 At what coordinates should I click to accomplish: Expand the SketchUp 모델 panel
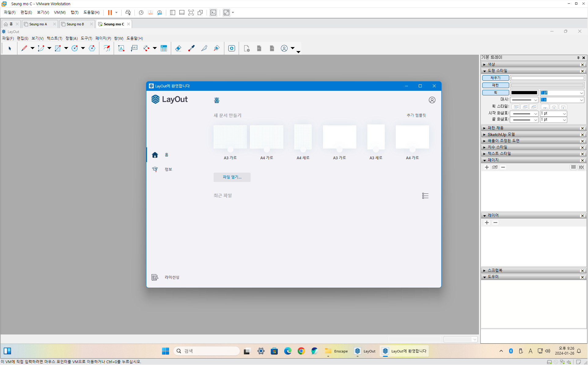click(501, 135)
